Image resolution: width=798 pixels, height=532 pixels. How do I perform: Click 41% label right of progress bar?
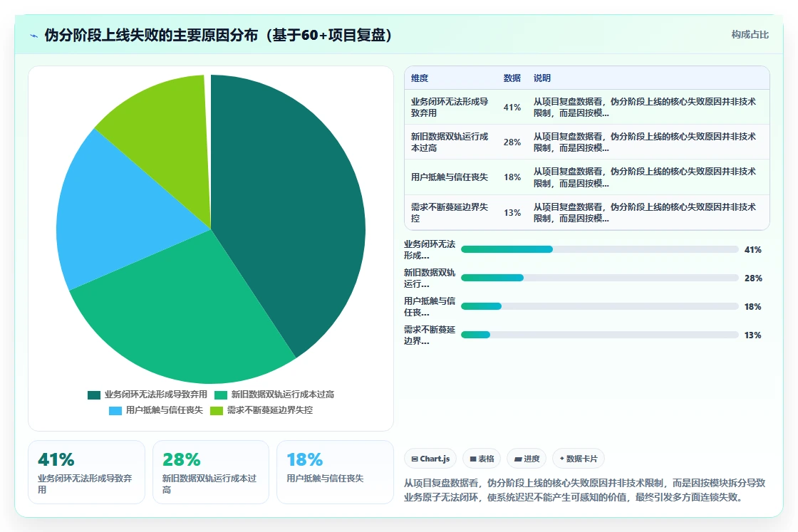pos(752,250)
